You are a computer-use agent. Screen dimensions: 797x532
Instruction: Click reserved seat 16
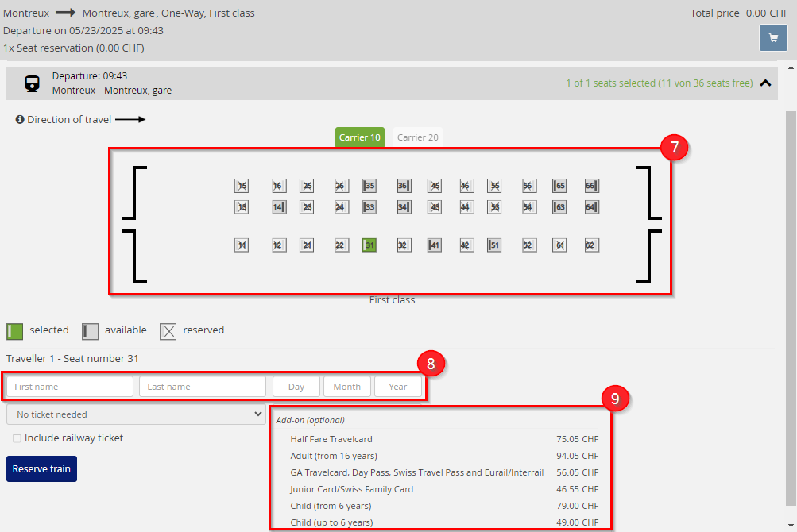pyautogui.click(x=279, y=186)
